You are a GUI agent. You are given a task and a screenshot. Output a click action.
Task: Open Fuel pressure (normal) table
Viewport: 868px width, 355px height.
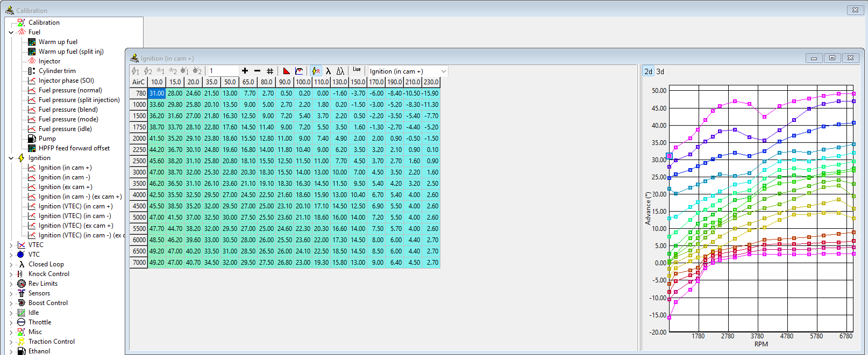pyautogui.click(x=70, y=90)
